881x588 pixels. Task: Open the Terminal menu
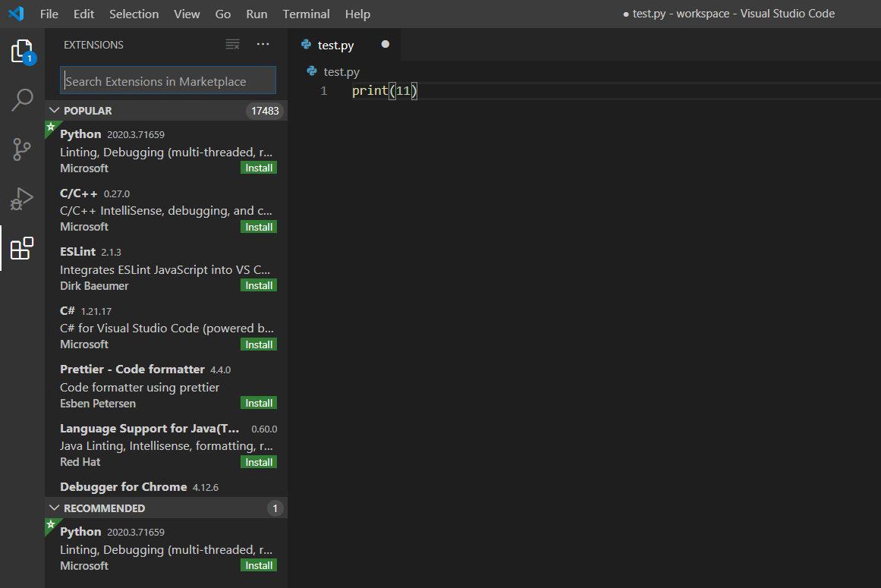click(306, 14)
